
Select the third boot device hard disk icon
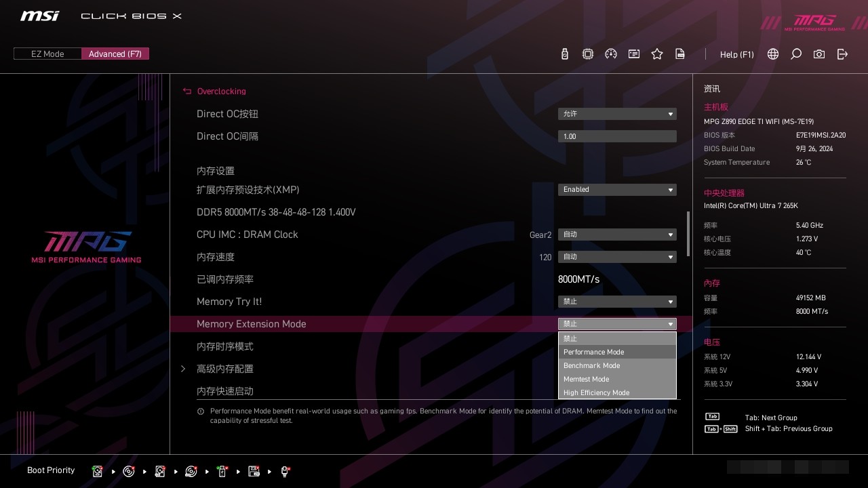tap(160, 471)
